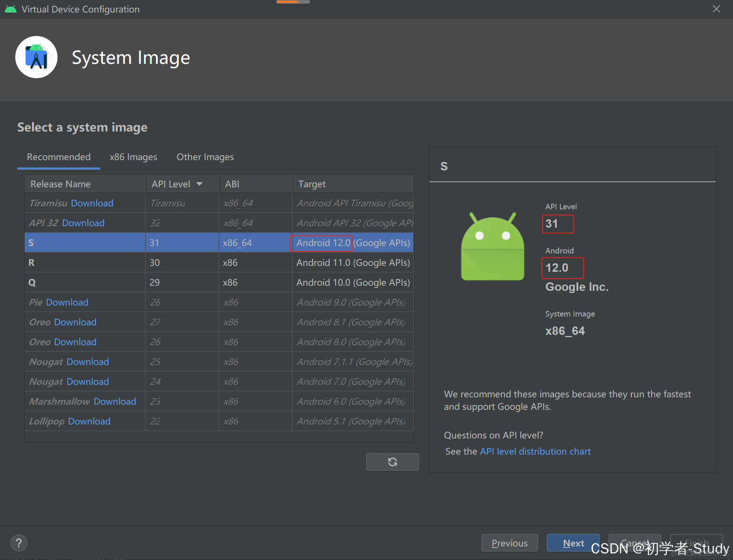
Task: Click the Release Name column header
Action: point(61,184)
